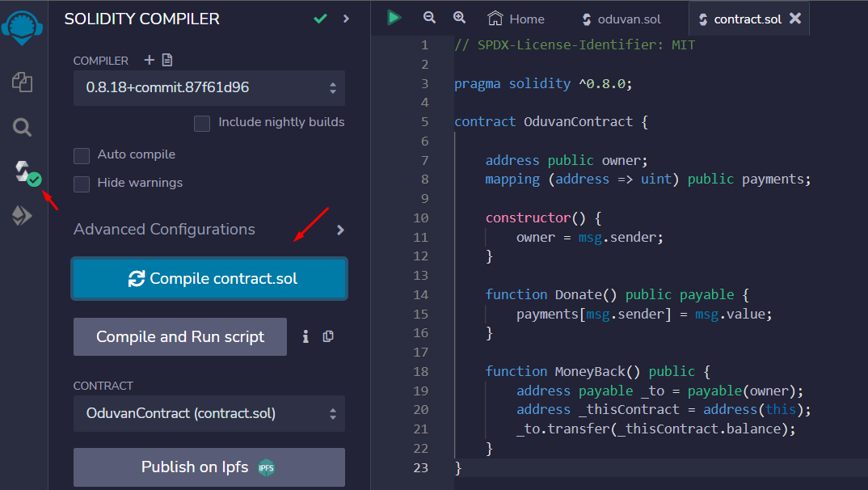The height and width of the screenshot is (490, 868).
Task: Toggle the Auto compile checkbox
Action: click(82, 155)
